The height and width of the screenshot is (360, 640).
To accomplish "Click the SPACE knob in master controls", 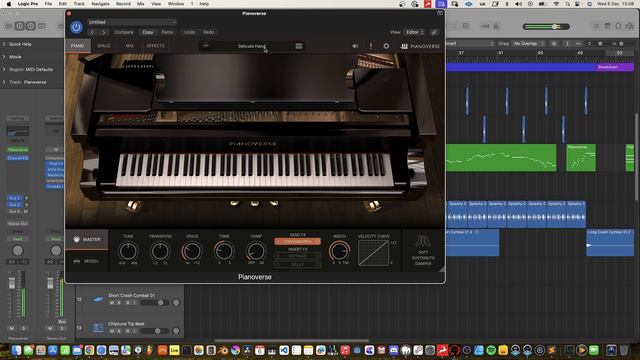I will 192,251.
